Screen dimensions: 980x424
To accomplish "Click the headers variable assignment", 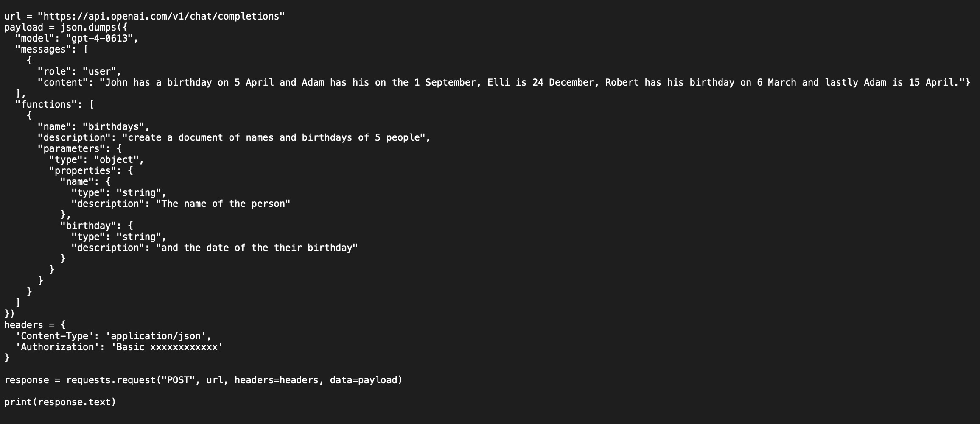I will pyautogui.click(x=35, y=325).
